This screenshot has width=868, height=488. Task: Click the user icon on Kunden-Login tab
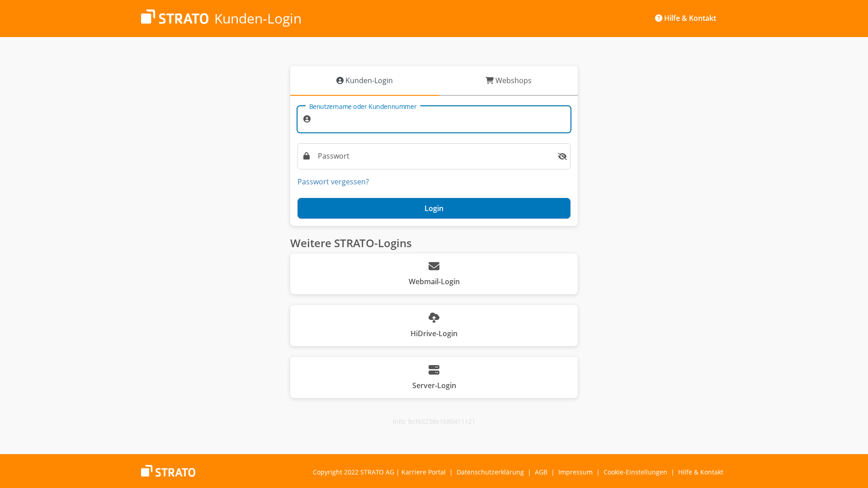coord(340,80)
